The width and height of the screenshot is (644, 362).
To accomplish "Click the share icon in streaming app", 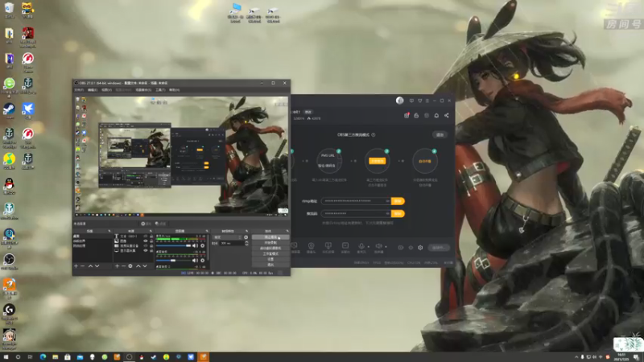I will [x=447, y=115].
